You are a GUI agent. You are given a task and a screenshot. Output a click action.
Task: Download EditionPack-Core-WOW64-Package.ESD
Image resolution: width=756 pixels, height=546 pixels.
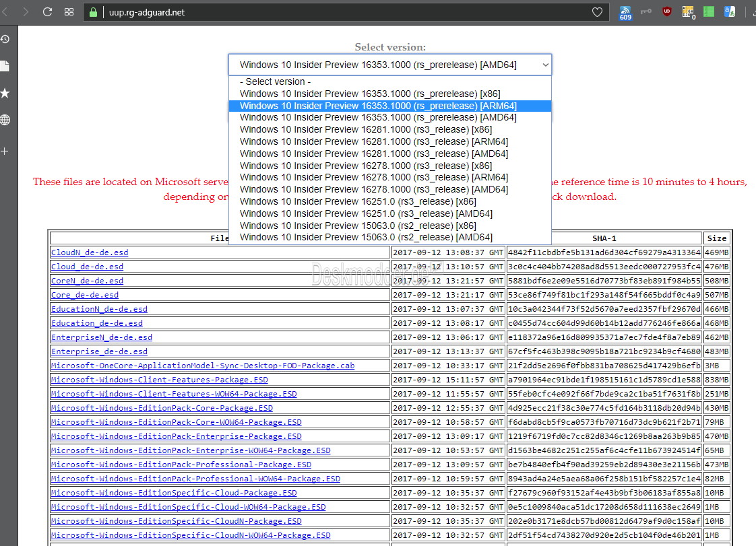(x=177, y=422)
